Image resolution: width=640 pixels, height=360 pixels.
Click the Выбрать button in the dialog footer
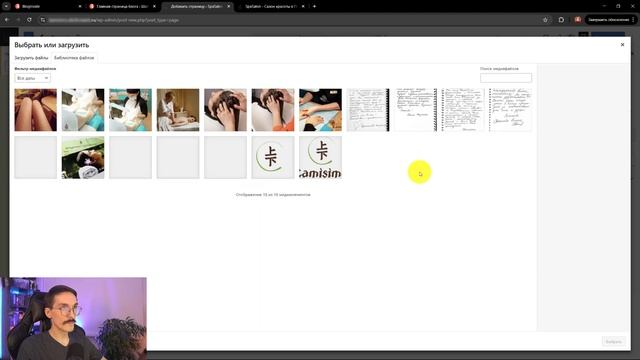pos(613,341)
